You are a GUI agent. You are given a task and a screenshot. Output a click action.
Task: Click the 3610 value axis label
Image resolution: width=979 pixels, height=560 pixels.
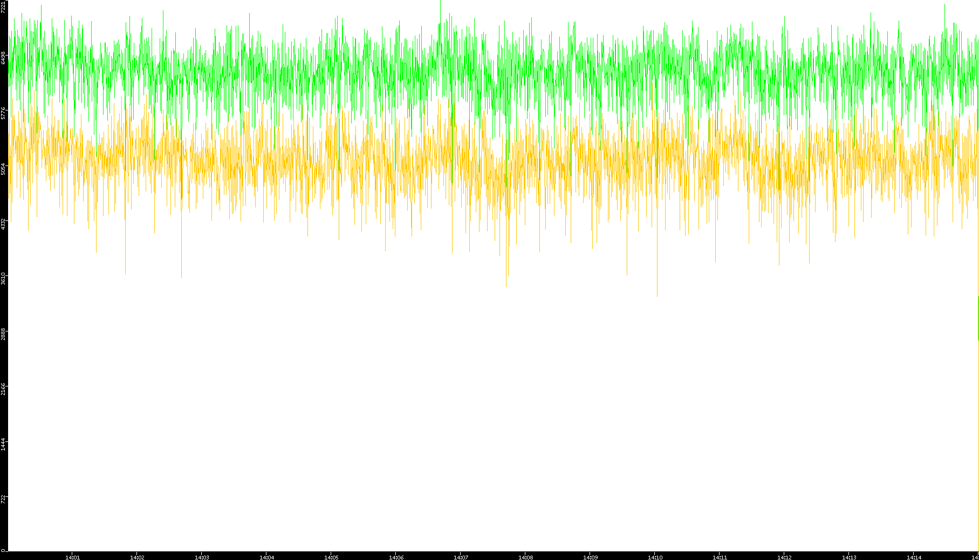[3, 279]
